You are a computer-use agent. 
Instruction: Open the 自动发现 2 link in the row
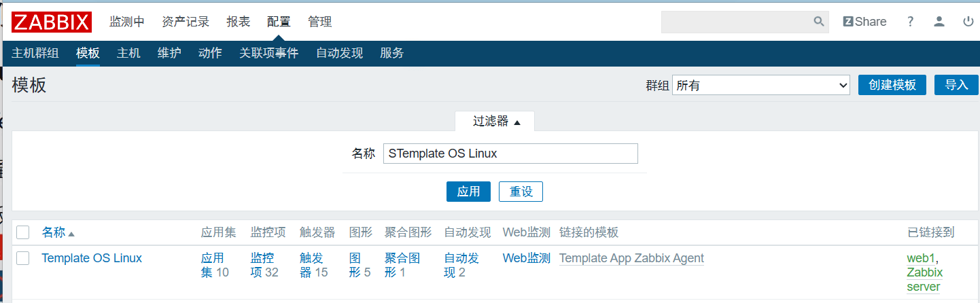(461, 265)
